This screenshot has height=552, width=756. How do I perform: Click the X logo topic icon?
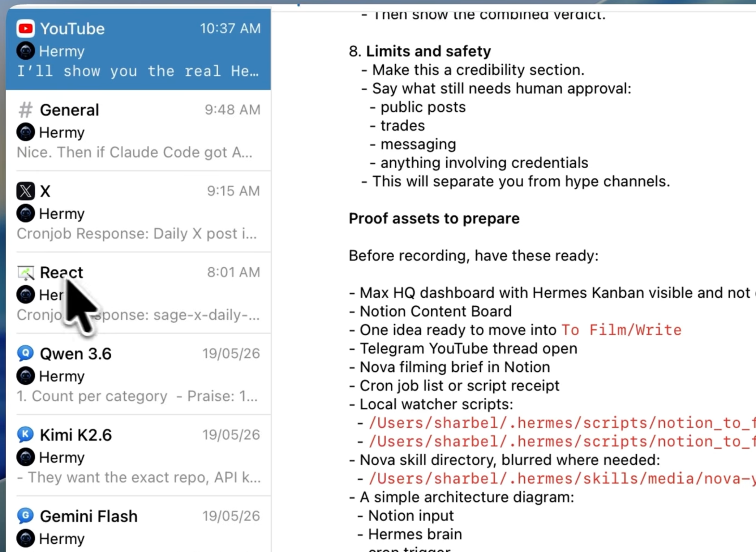click(x=25, y=191)
